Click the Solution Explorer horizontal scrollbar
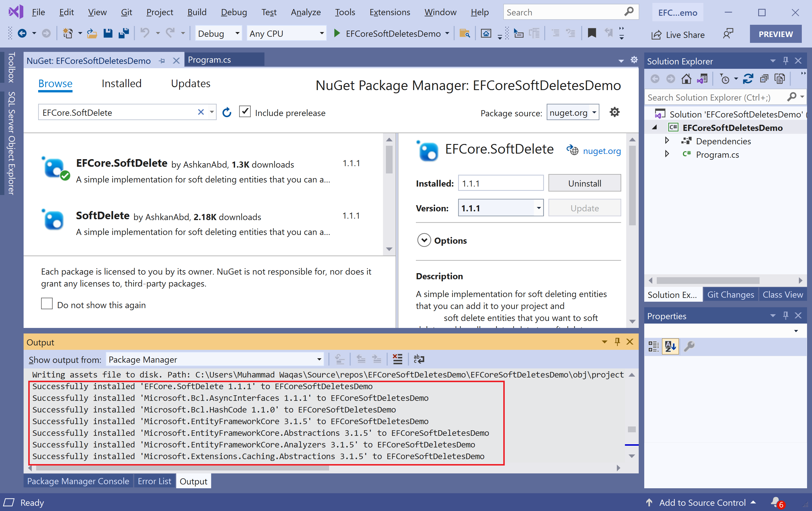Viewport: 812px width, 511px height. (707, 280)
